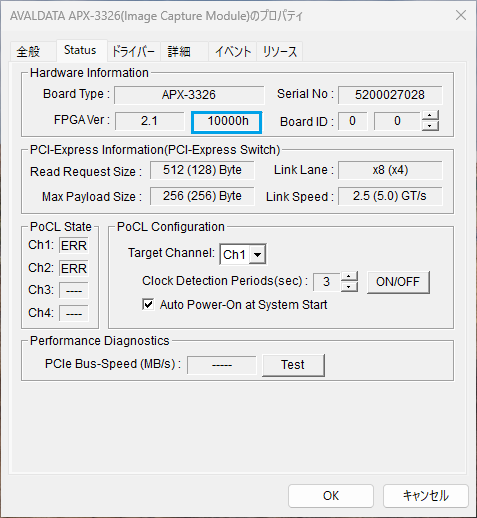Open the ドライバー tab

point(133,52)
